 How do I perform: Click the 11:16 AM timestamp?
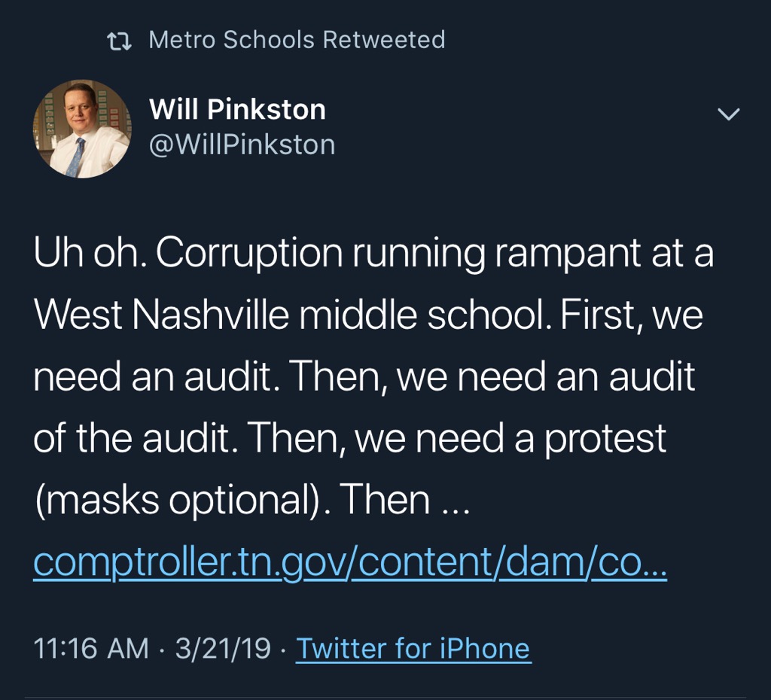pos(91,649)
